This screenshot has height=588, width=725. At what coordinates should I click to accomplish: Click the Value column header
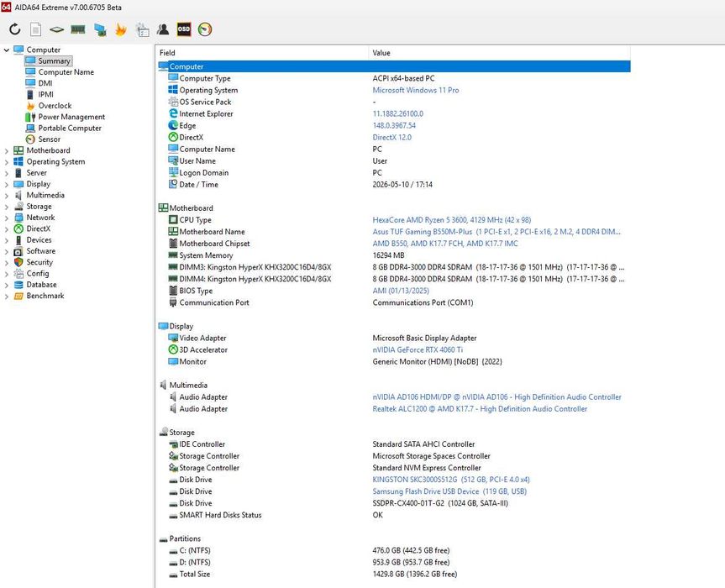[x=499, y=53]
